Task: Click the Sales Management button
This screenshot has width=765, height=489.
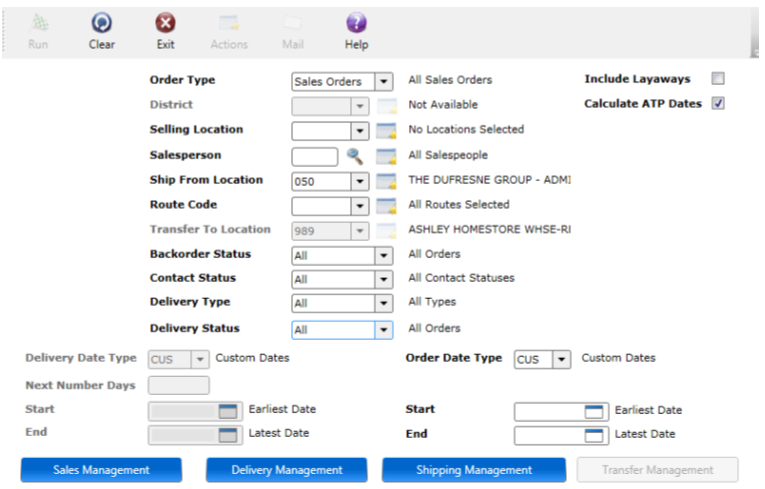Action: tap(101, 470)
